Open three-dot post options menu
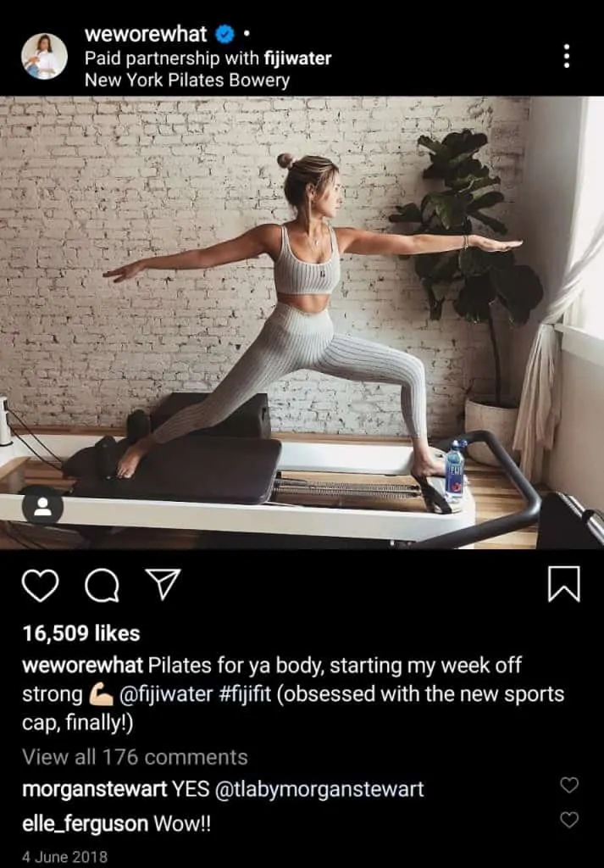The width and height of the screenshot is (604, 868). point(566,57)
